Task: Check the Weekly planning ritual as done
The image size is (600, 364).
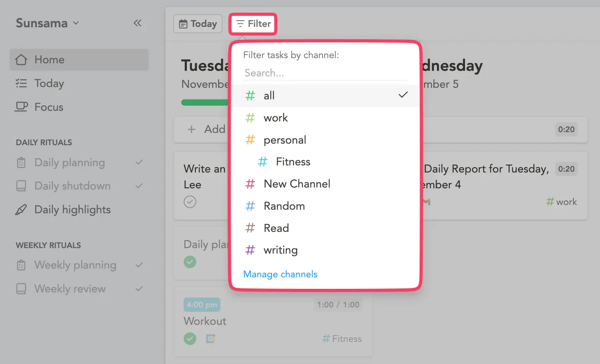Action: 139,265
